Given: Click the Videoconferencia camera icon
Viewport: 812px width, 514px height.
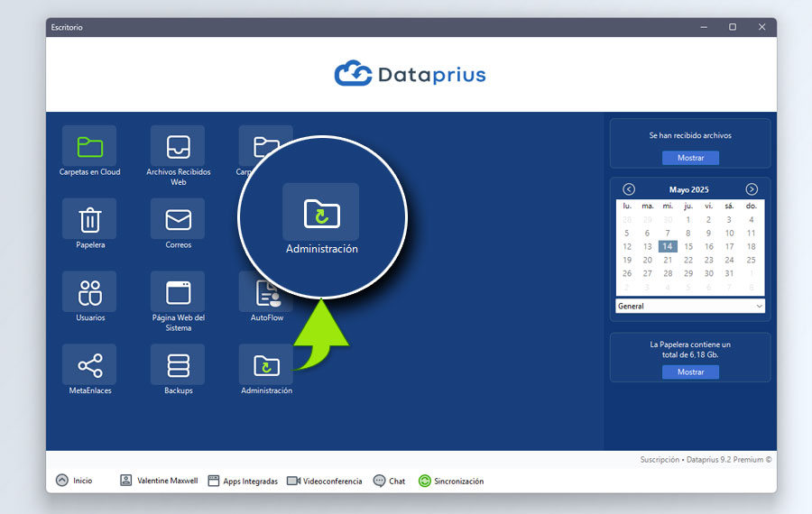Looking at the screenshot, I should tap(293, 481).
